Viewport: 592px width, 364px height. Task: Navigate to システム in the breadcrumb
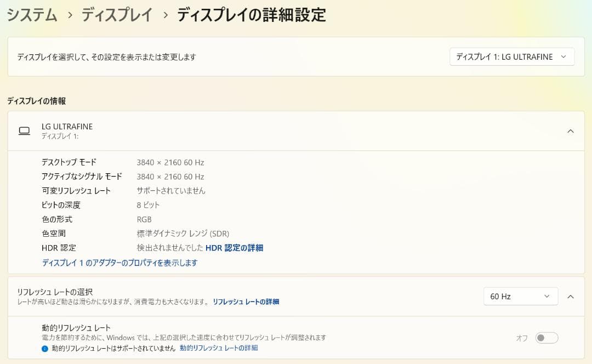pos(31,15)
